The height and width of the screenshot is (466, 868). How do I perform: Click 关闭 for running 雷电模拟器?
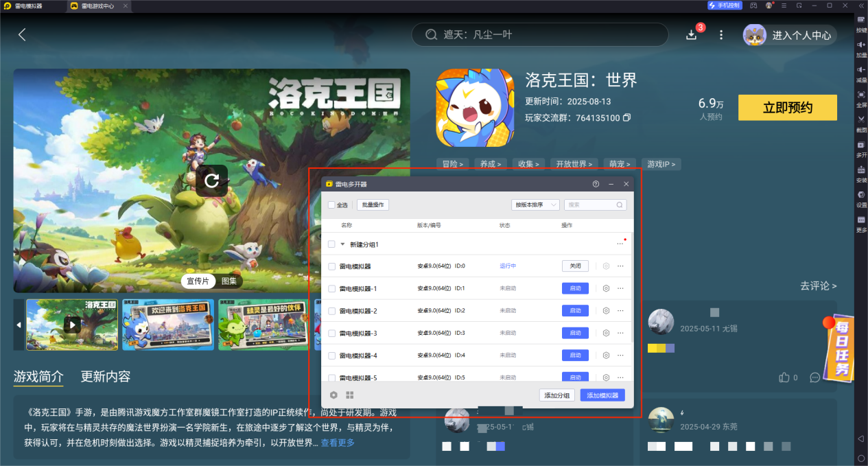point(575,266)
